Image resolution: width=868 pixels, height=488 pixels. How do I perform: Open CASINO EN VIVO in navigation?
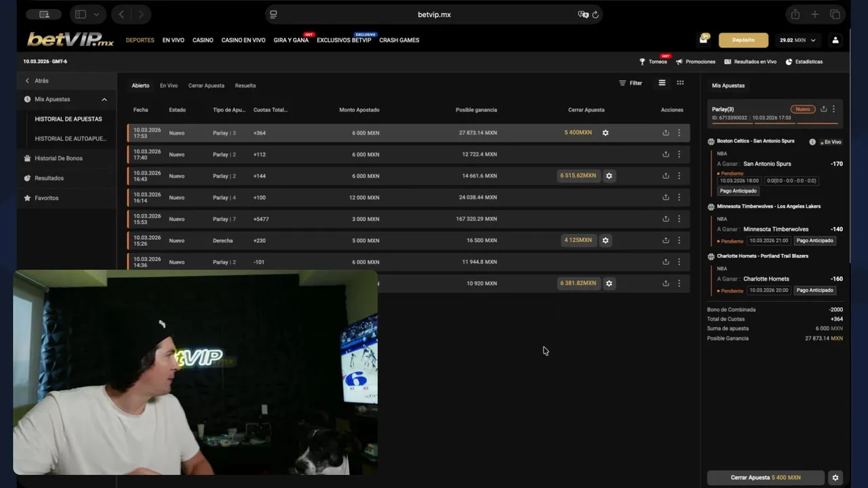243,40
